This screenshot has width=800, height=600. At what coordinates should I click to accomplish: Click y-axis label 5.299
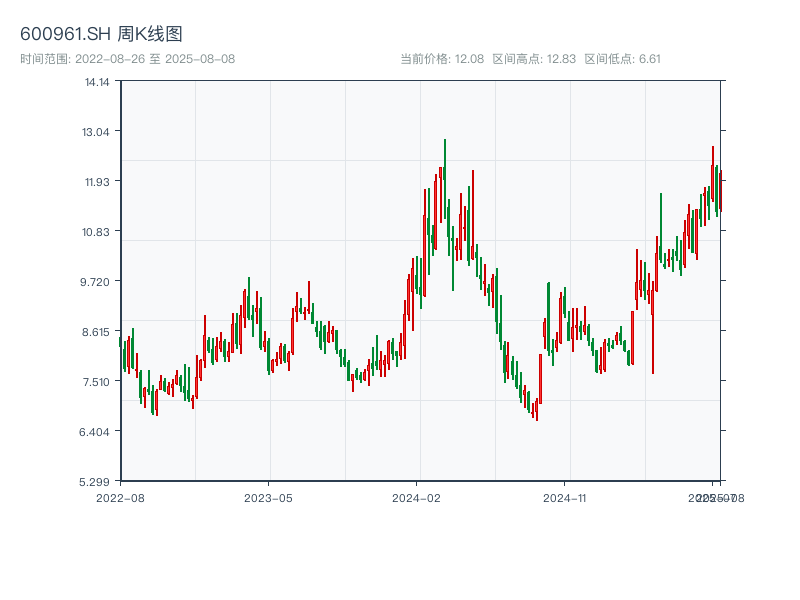tap(94, 482)
